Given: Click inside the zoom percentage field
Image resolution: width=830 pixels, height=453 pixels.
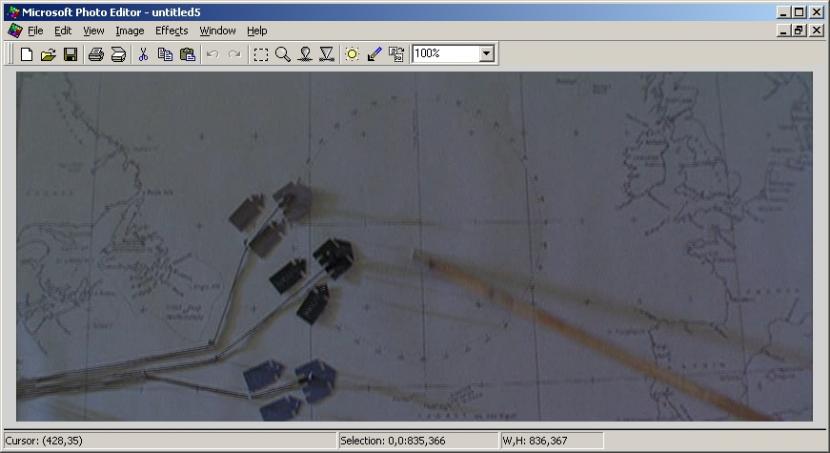Looking at the screenshot, I should (x=444, y=54).
